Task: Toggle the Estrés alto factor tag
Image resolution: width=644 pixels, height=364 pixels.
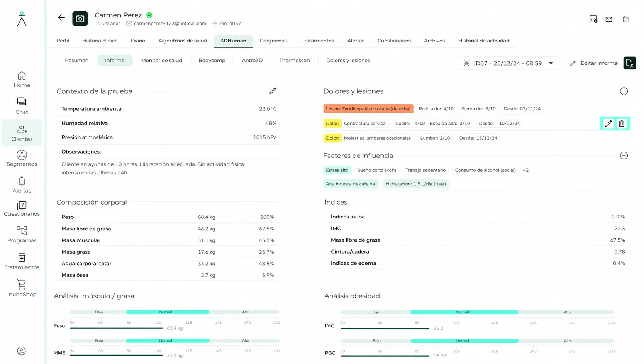Action: (x=337, y=170)
